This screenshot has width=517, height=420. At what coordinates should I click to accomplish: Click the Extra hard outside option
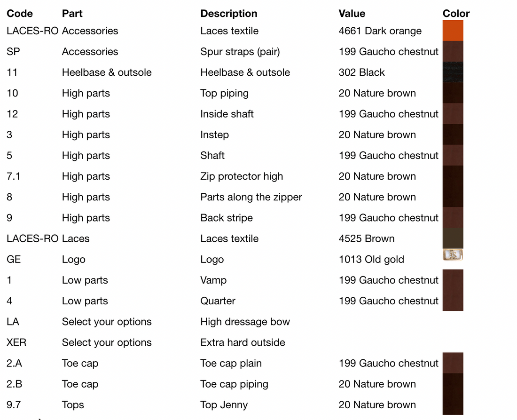click(243, 342)
